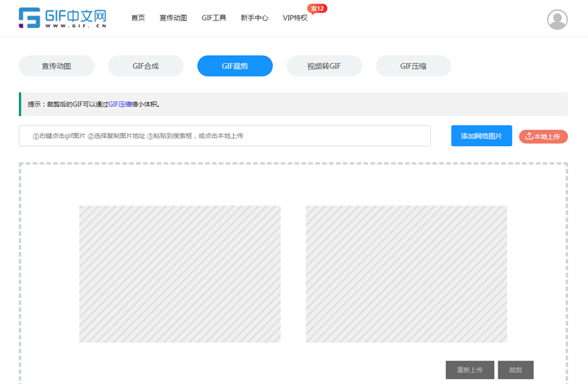Viewport: 588px width, 384px height.
Task: Click the left striped image preview area
Action: pyautogui.click(x=180, y=274)
